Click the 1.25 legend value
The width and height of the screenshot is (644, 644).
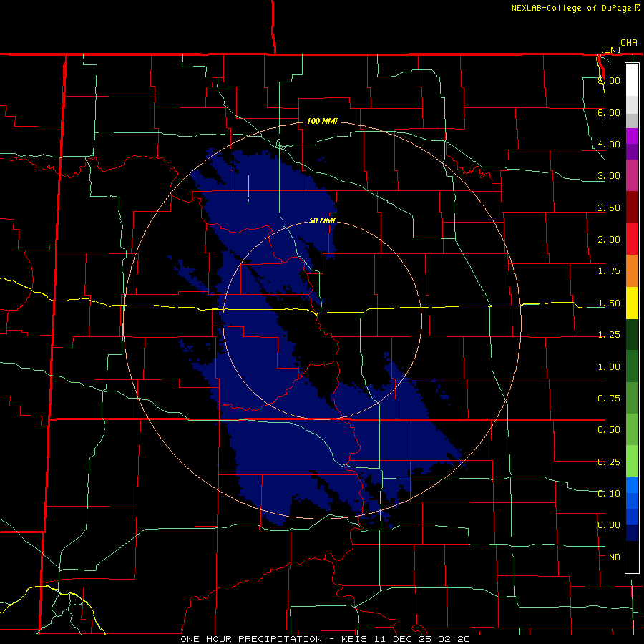(609, 335)
